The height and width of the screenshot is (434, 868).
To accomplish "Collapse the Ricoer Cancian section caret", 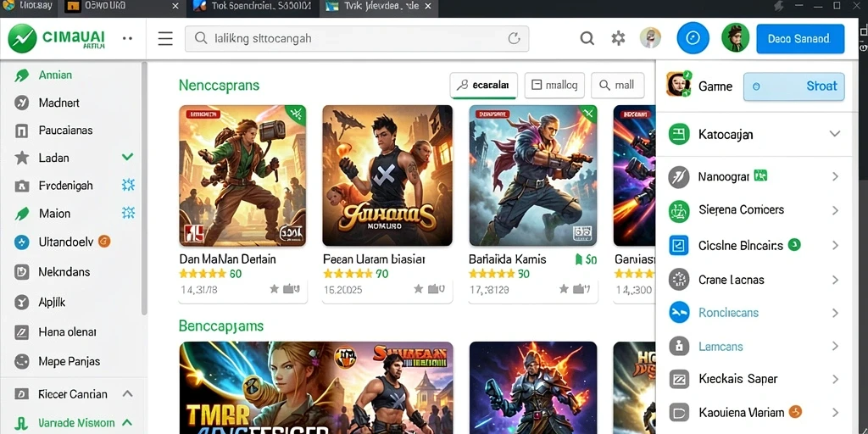I will (x=127, y=394).
